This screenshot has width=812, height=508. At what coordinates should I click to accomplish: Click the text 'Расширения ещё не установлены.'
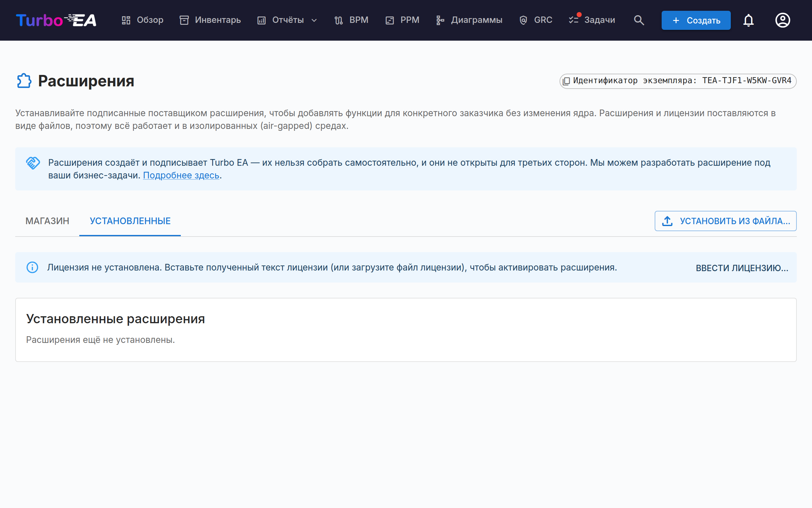(x=100, y=340)
